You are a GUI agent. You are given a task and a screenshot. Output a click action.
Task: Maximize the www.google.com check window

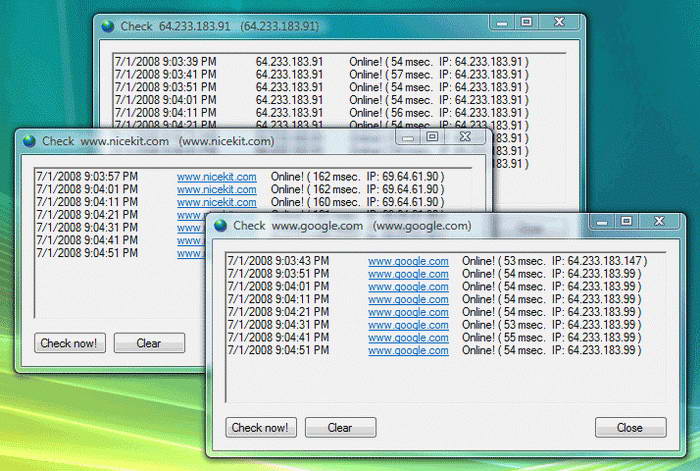pyautogui.click(x=626, y=220)
